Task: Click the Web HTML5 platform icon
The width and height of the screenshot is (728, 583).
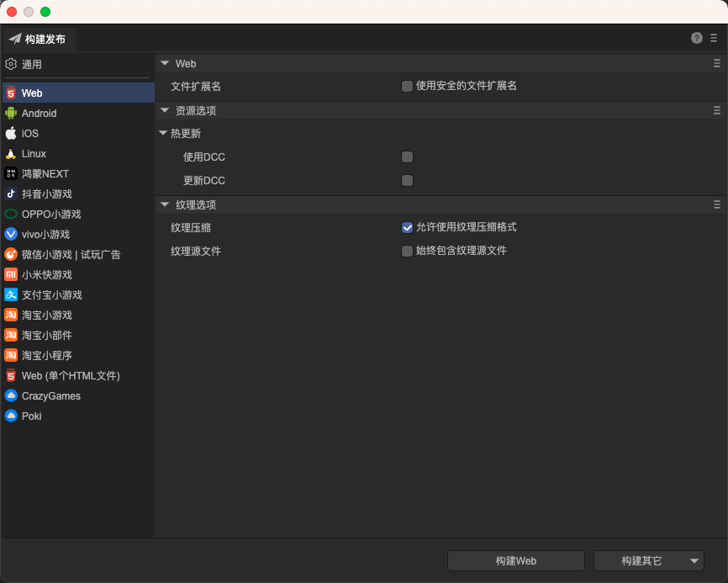Action: tap(11, 93)
